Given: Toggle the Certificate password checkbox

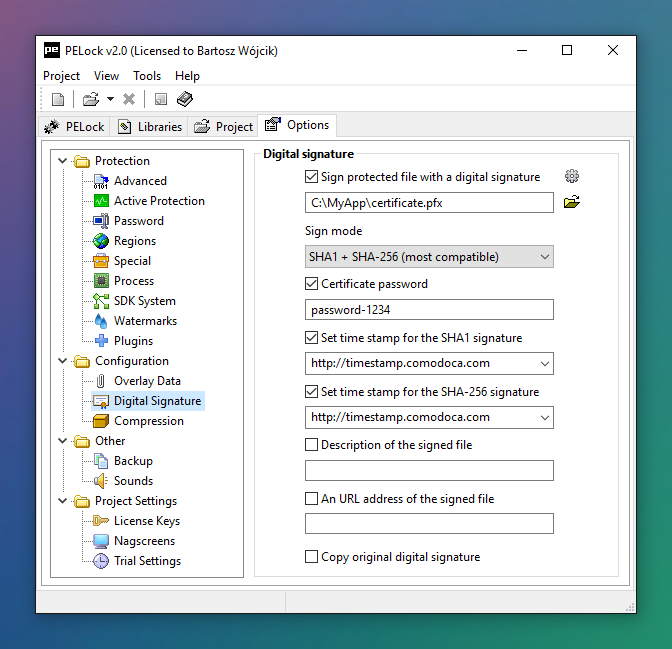Looking at the screenshot, I should click(x=311, y=284).
